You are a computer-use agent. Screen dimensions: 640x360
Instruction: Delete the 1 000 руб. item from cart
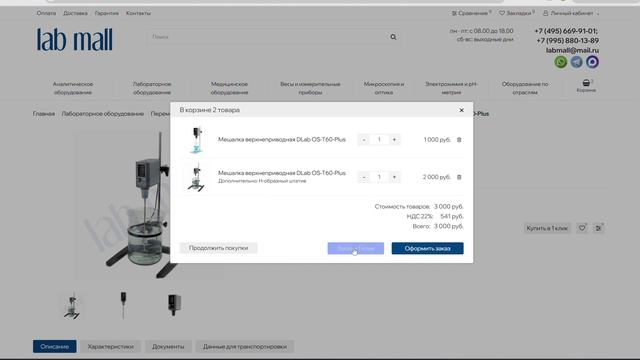pos(459,140)
